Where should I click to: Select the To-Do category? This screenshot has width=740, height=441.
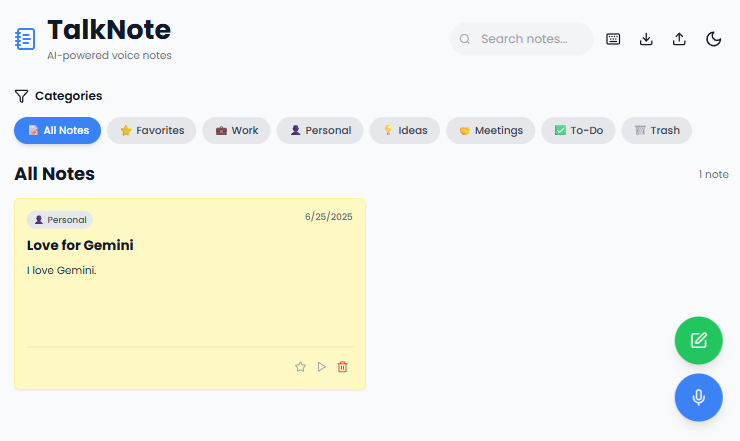578,130
